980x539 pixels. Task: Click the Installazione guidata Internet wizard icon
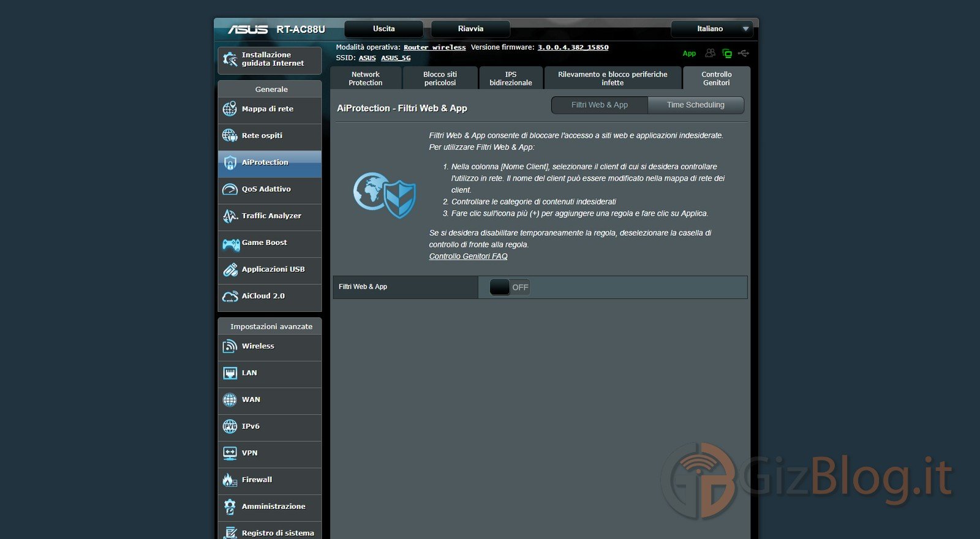[230, 59]
